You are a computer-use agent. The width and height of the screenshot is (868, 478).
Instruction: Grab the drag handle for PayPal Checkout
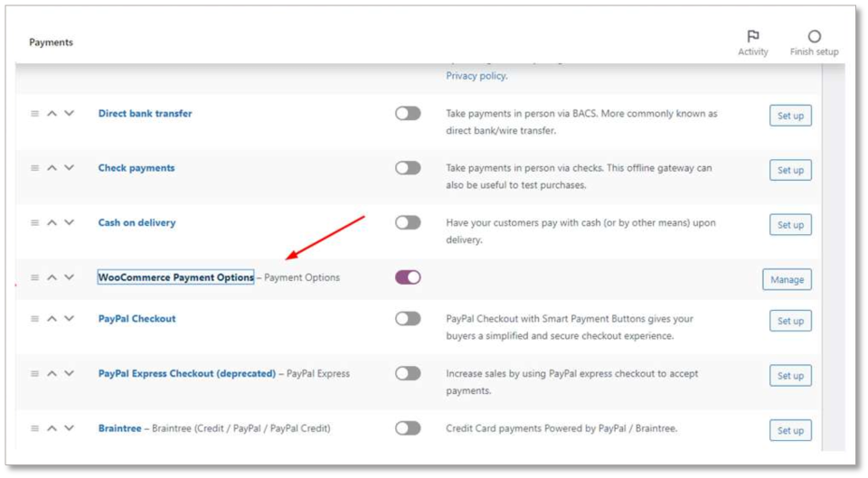click(35, 319)
